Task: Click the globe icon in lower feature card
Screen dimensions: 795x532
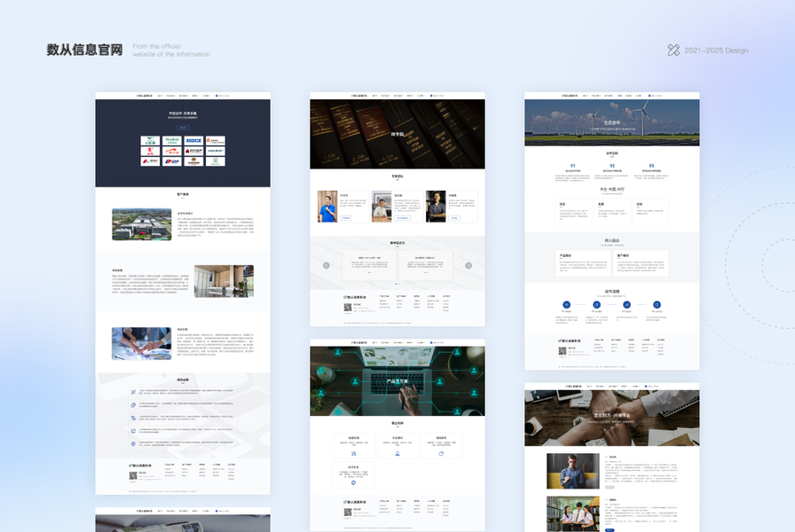Action: point(353,482)
